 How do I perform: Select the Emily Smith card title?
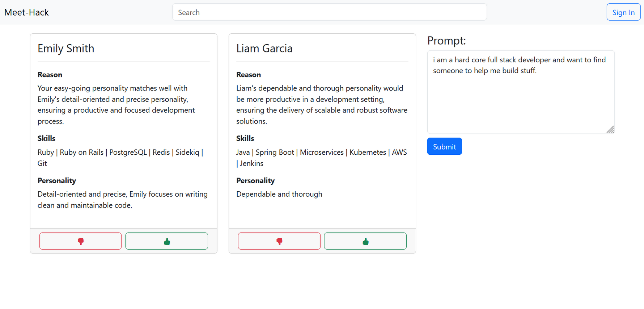[x=66, y=49]
